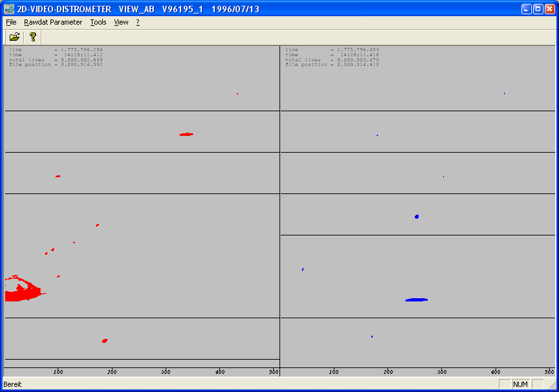
Task: Click the application icon in title bar
Action: pyautogui.click(x=9, y=9)
